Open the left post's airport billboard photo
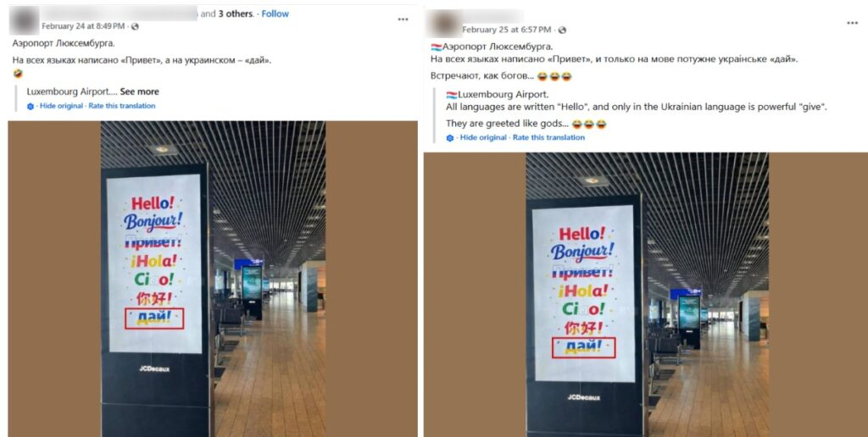Image resolution: width=868 pixels, height=437 pixels. pos(213,279)
